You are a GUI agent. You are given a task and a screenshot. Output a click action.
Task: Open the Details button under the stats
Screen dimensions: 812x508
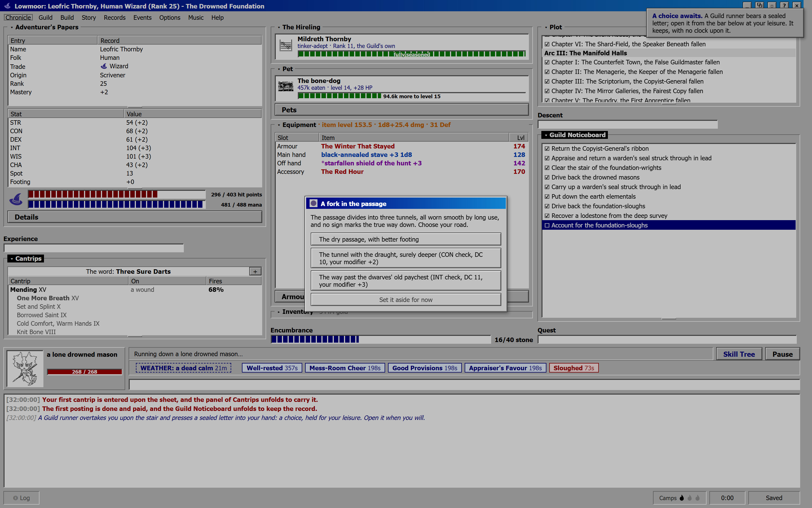pos(134,217)
